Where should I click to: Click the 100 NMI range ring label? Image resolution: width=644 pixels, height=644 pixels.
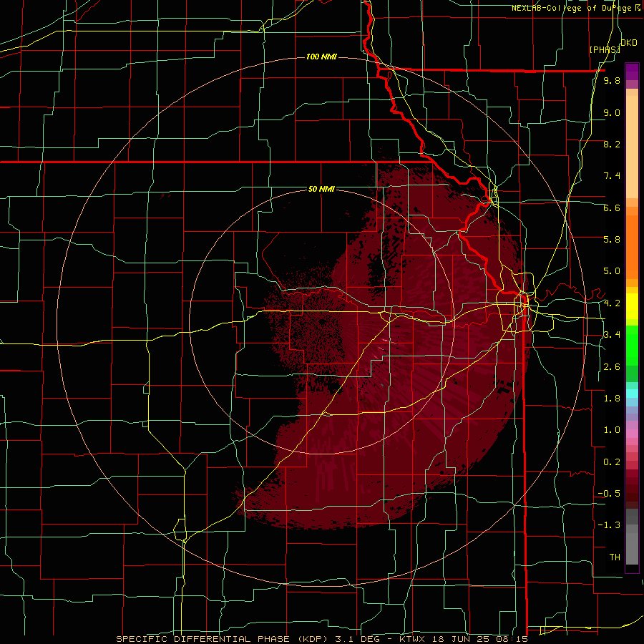pos(321,57)
